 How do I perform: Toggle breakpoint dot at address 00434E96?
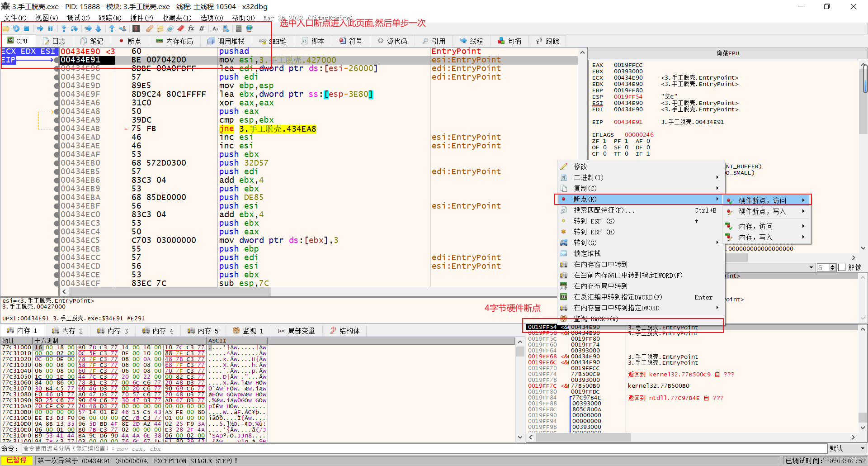click(57, 68)
